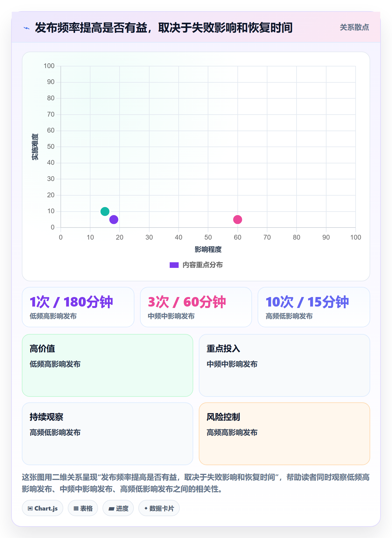This screenshot has height=538, width=392.
Task: Click the Chart.js chip's square icon
Action: coord(30,508)
